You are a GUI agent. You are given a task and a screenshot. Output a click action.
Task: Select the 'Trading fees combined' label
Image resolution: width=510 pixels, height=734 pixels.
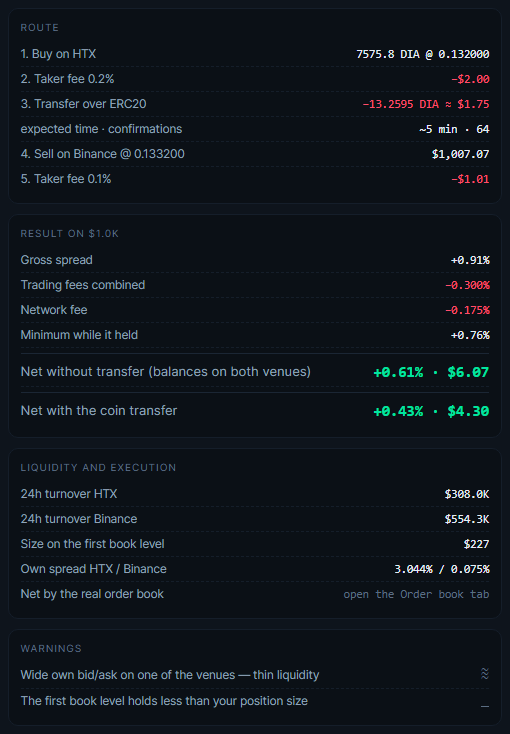click(x=83, y=285)
